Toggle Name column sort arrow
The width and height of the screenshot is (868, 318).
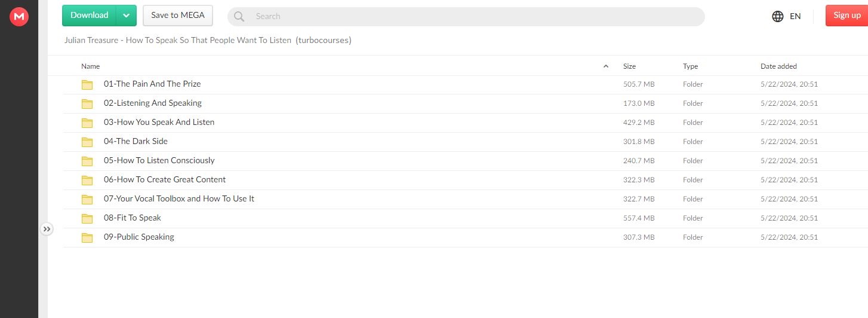click(x=606, y=66)
